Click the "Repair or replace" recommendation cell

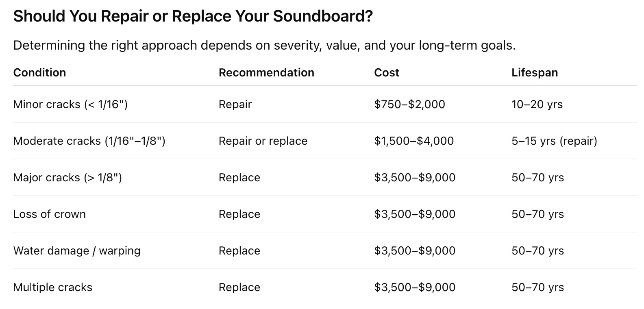(x=263, y=141)
